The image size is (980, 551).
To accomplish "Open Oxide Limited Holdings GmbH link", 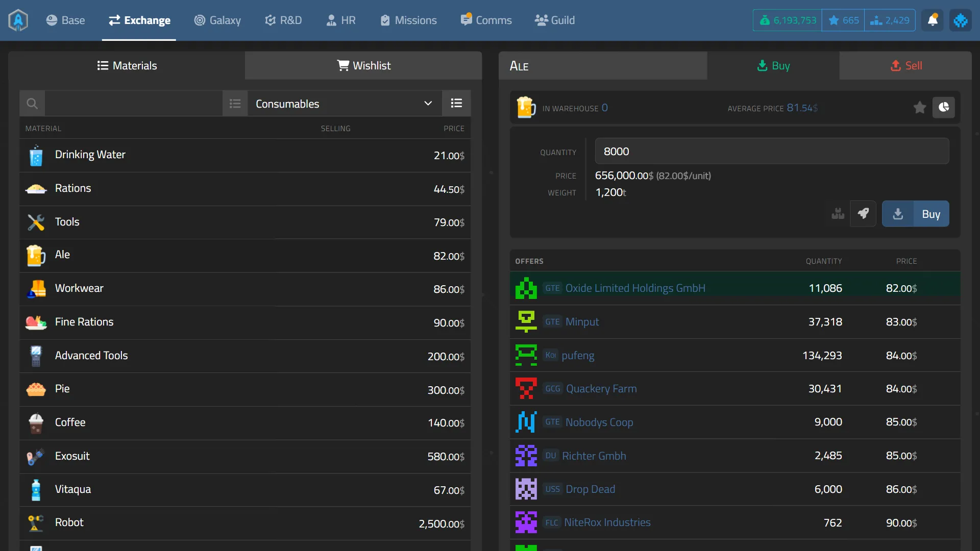I will (x=635, y=288).
